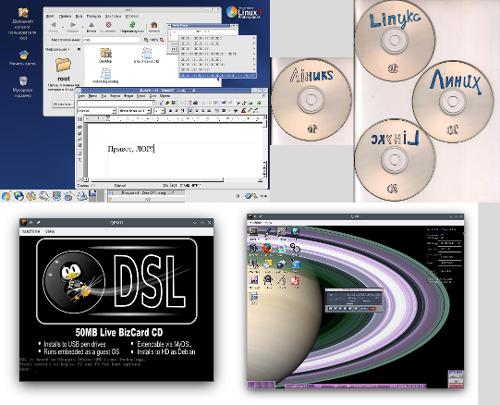Screen dimensions: 500x405
Task: Open 'Правка' menu in the file manager
Action: tap(65, 16)
